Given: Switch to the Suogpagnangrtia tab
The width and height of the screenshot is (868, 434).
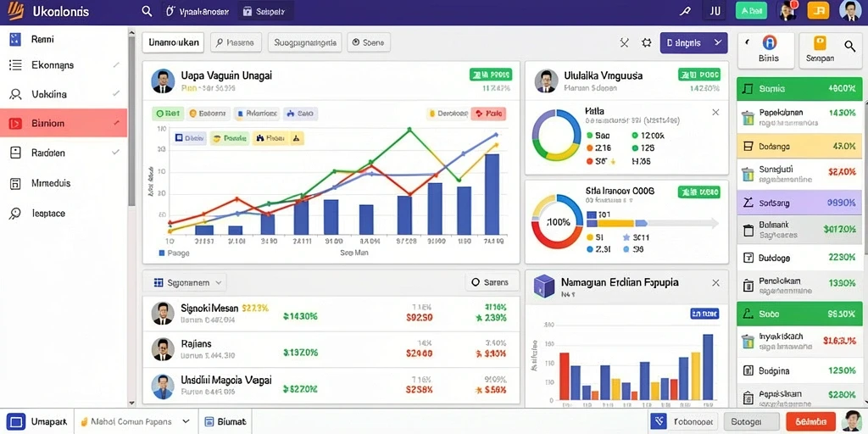Looking at the screenshot, I should (x=304, y=42).
